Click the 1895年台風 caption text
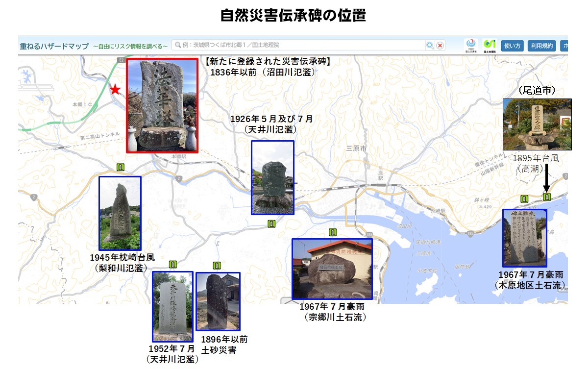This screenshot has height=369, width=588. point(535,158)
